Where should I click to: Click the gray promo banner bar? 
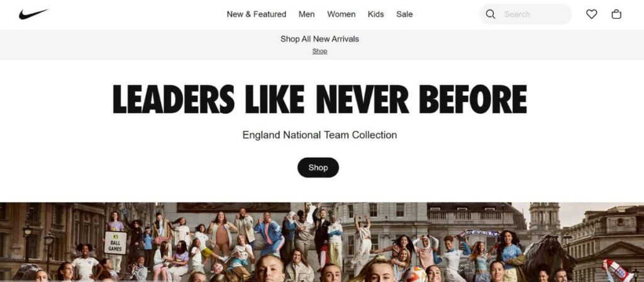[x=322, y=45]
